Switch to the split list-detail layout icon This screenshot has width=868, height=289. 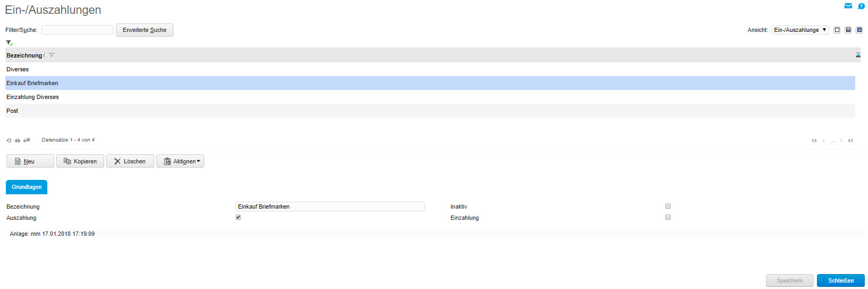coord(848,30)
